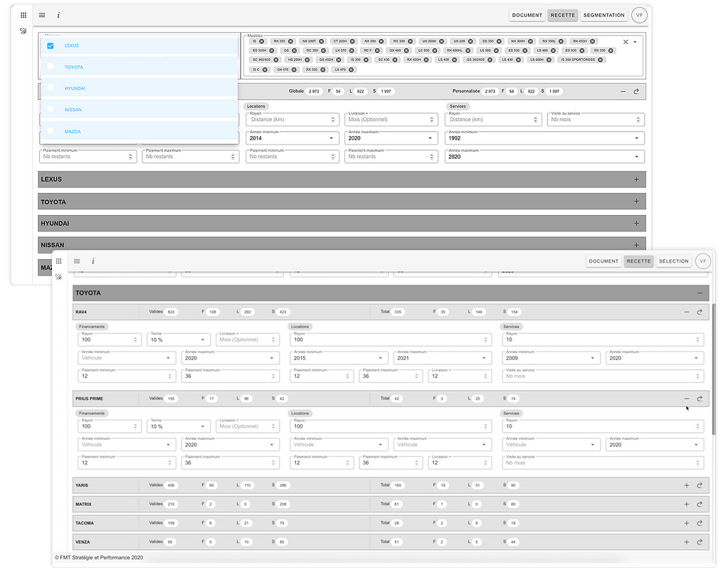The width and height of the screenshot is (728, 568).
Task: Expand the LEXUS section with the plus
Action: coord(636,180)
